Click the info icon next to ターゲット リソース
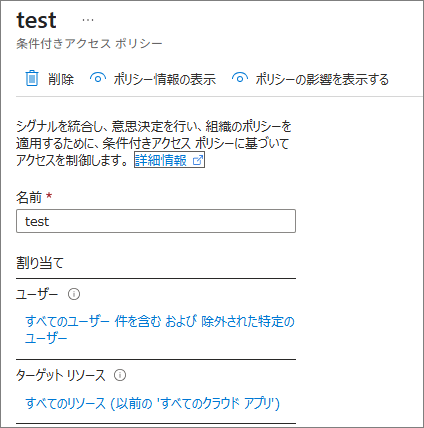The image size is (424, 428). point(120,375)
